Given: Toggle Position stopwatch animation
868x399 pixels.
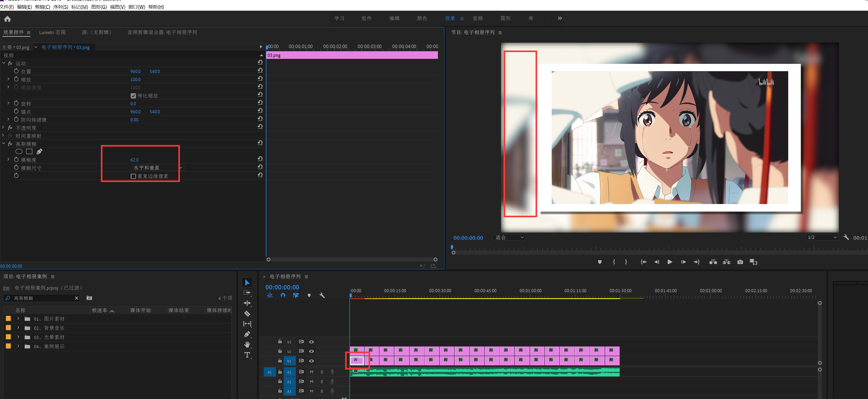Looking at the screenshot, I should coord(16,71).
